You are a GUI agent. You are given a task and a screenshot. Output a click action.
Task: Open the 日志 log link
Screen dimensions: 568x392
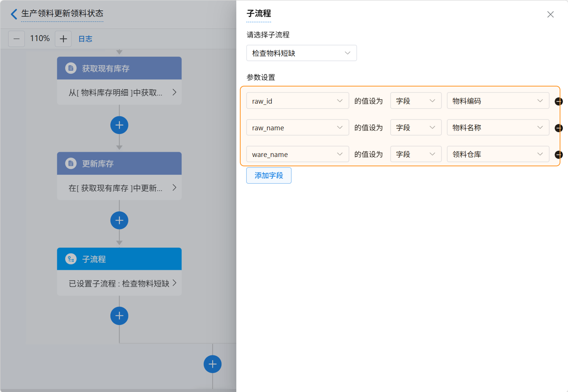85,39
